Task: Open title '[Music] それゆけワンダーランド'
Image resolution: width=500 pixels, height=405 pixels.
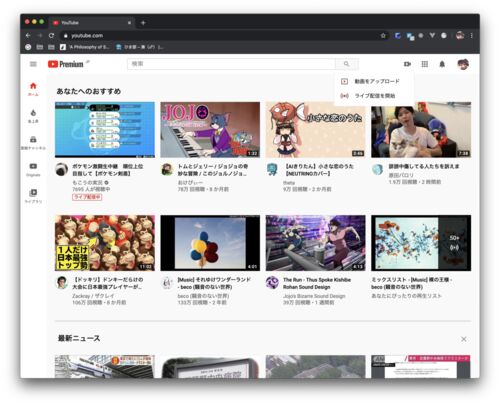Action: point(214,283)
